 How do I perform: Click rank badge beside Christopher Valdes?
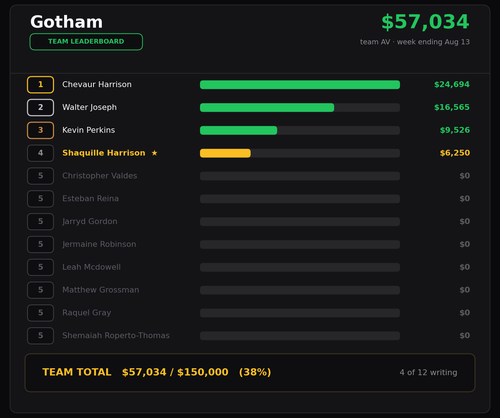coord(40,176)
